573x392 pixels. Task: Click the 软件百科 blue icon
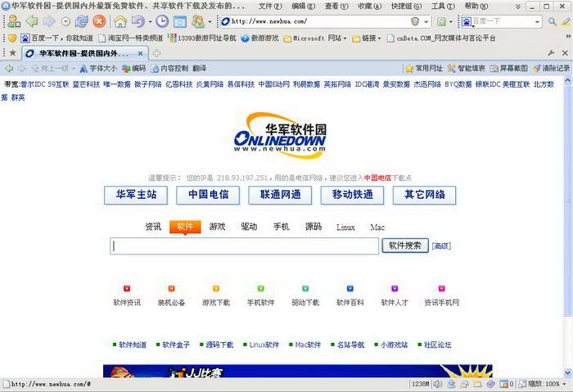click(x=350, y=289)
